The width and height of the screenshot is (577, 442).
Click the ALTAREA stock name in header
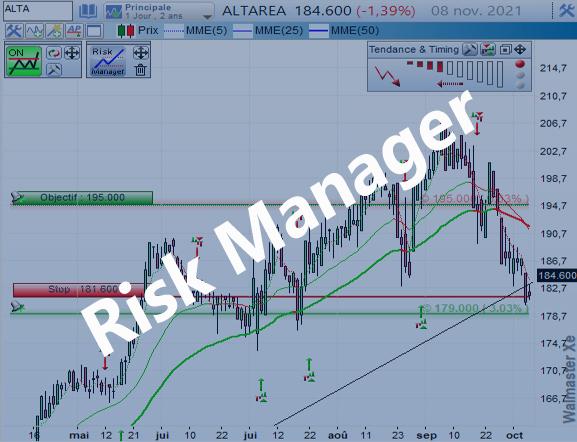coord(254,11)
